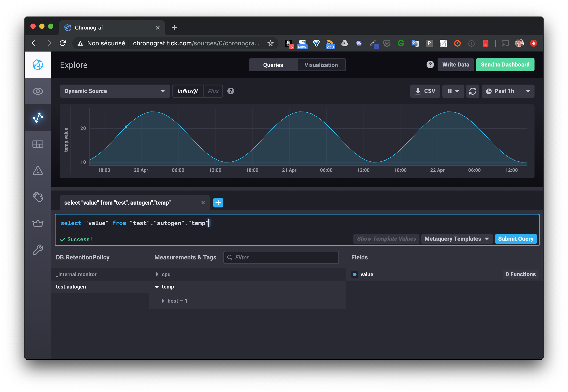Open the Past 1h time range dropdown

[x=508, y=91]
